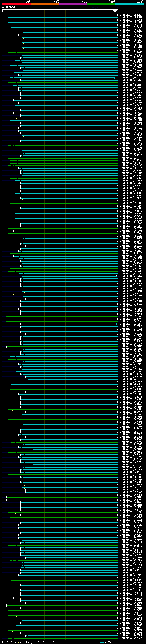Image resolution: width=146 pixels, height=644 pixels.
Task: Select hit label UniRef100_P06671
Action: click(x=131, y=211)
